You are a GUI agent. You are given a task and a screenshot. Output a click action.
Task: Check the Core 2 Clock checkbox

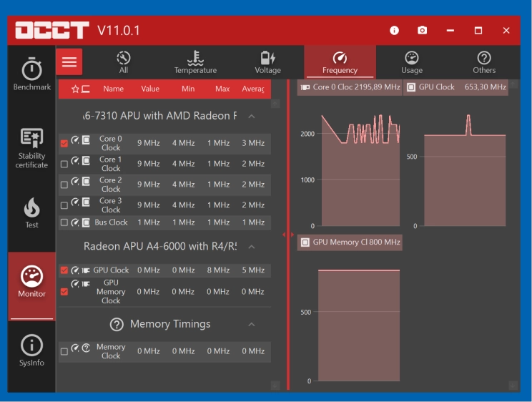[x=64, y=185]
